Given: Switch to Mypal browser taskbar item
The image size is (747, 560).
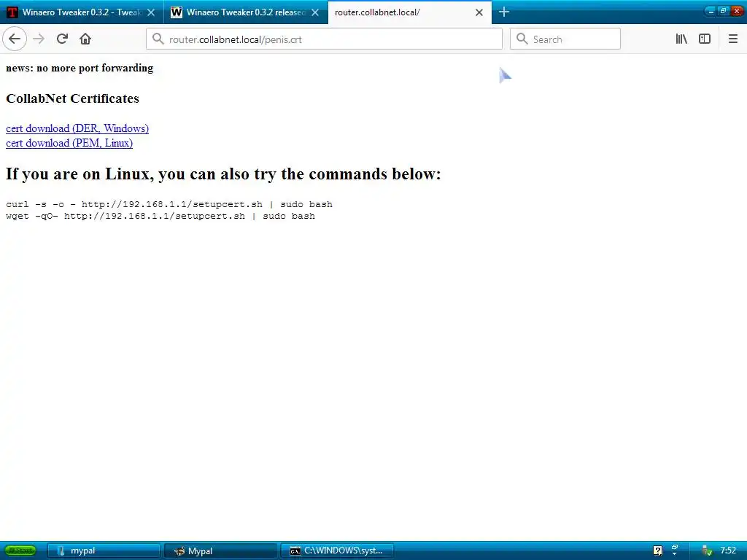Looking at the screenshot, I should tap(220, 551).
